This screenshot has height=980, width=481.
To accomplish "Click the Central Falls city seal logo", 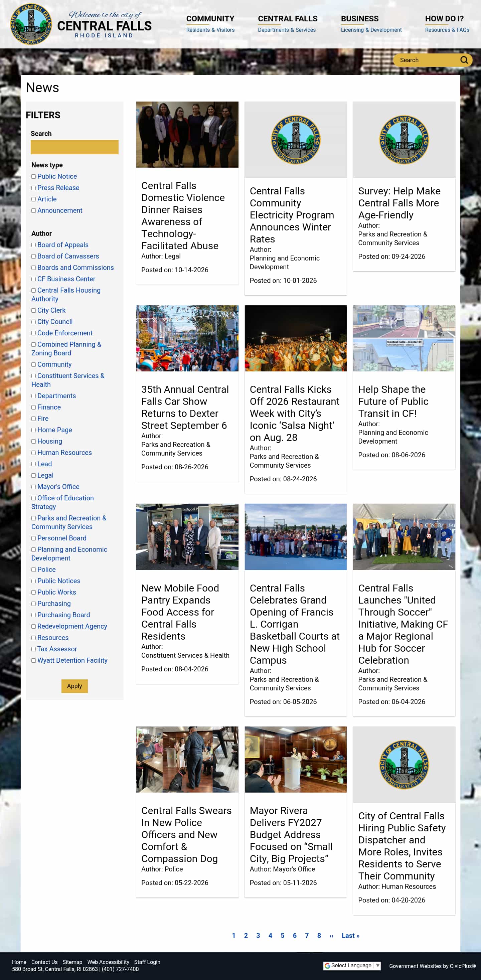I will click(x=31, y=24).
